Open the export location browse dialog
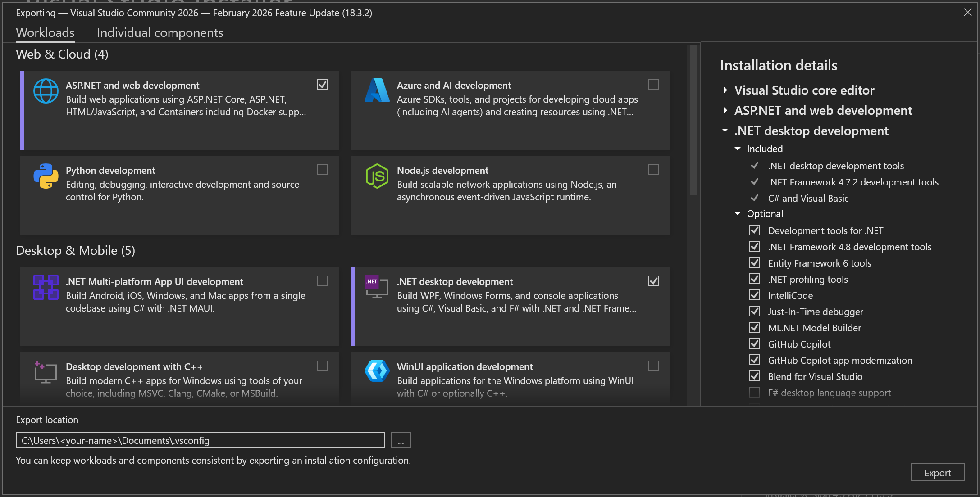 [x=401, y=440]
